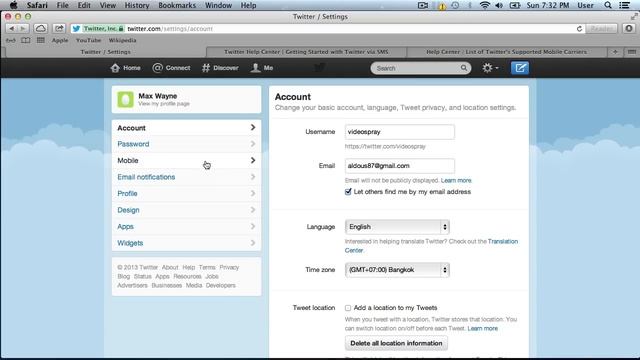Click View my profile page link
Viewport: 640px width, 360px height.
[x=164, y=104]
